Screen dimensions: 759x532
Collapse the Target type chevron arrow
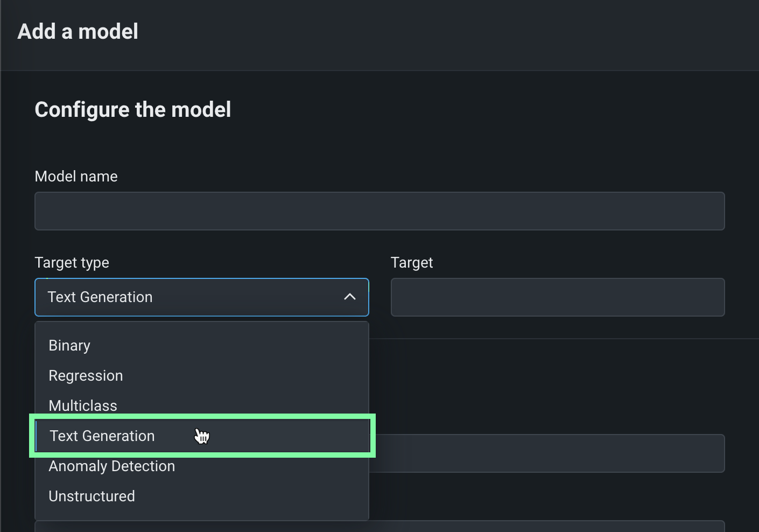click(x=350, y=297)
